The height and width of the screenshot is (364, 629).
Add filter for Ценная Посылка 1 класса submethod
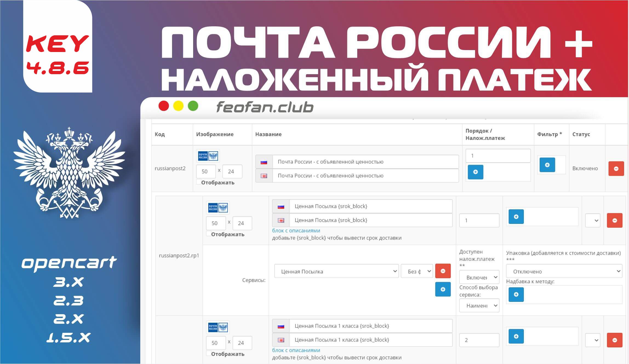click(x=516, y=336)
